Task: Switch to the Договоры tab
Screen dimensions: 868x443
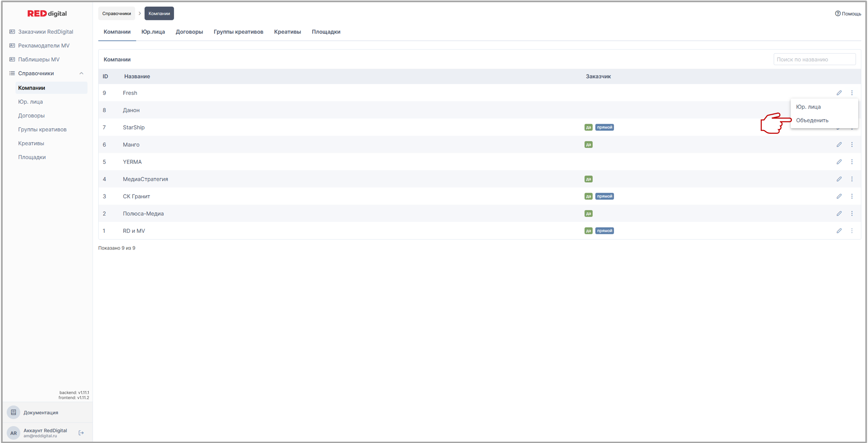Action: coord(189,32)
